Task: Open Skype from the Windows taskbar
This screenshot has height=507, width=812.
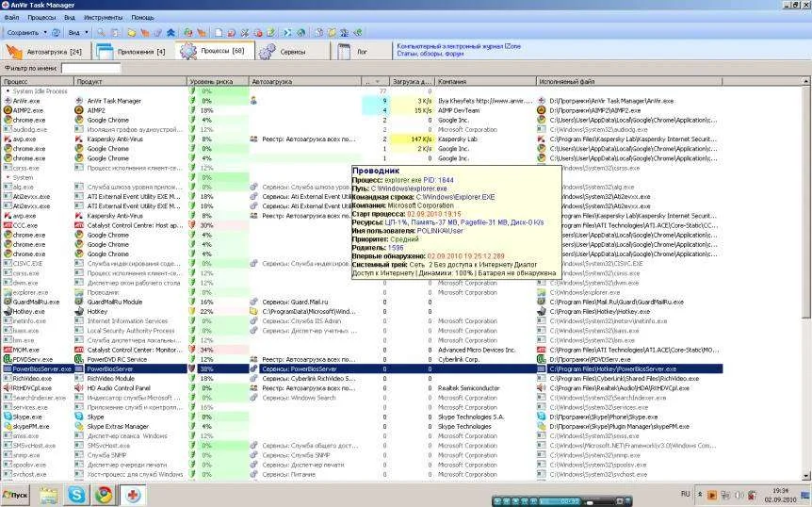Action: click(x=76, y=495)
